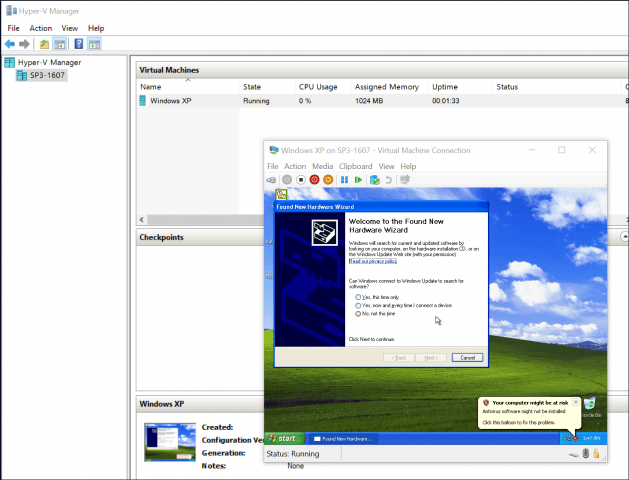
Task: Click the green Reset play icon
Action: point(358,180)
